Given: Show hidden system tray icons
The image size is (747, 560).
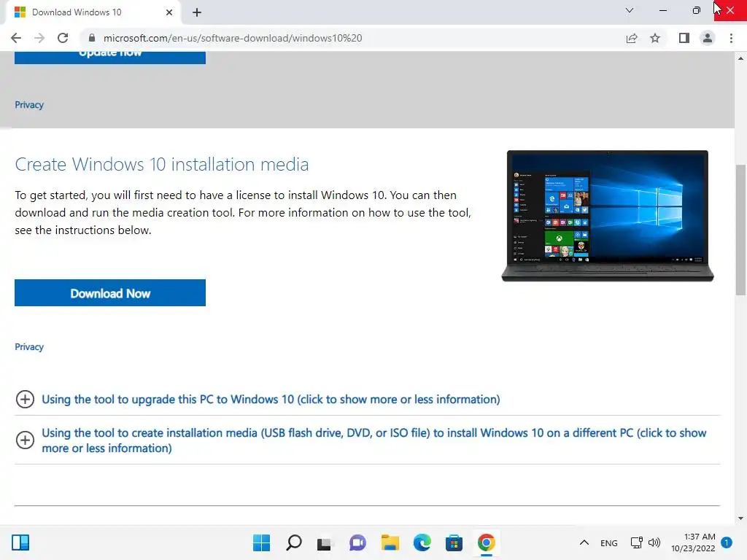Looking at the screenshot, I should pos(584,542).
